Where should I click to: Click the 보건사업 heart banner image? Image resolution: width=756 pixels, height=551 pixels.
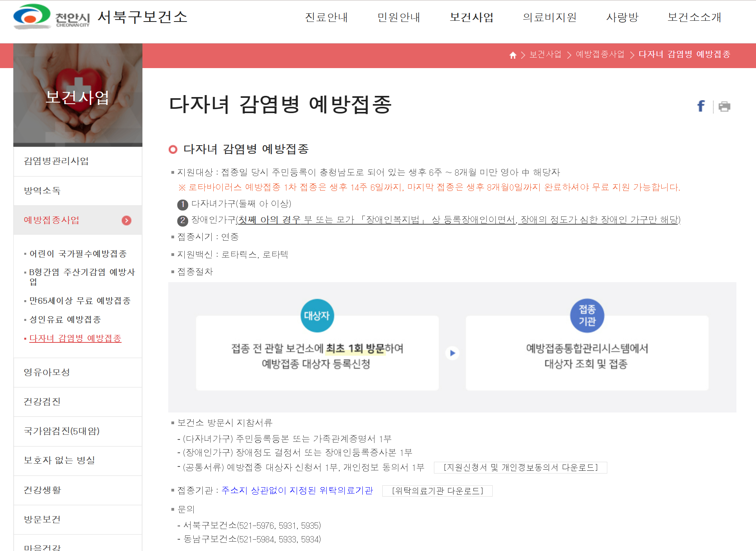[78, 95]
